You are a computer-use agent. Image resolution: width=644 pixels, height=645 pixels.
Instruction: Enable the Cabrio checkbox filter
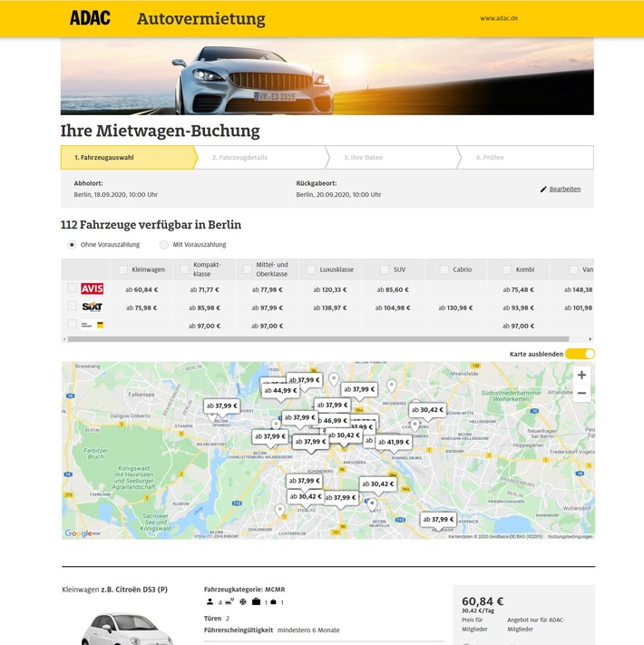point(444,269)
